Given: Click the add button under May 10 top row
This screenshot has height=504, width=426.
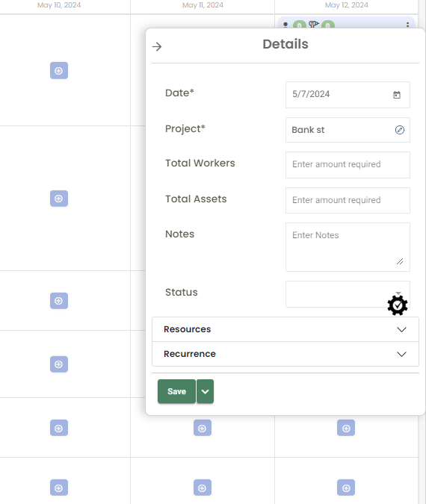Looking at the screenshot, I should pyautogui.click(x=59, y=70).
